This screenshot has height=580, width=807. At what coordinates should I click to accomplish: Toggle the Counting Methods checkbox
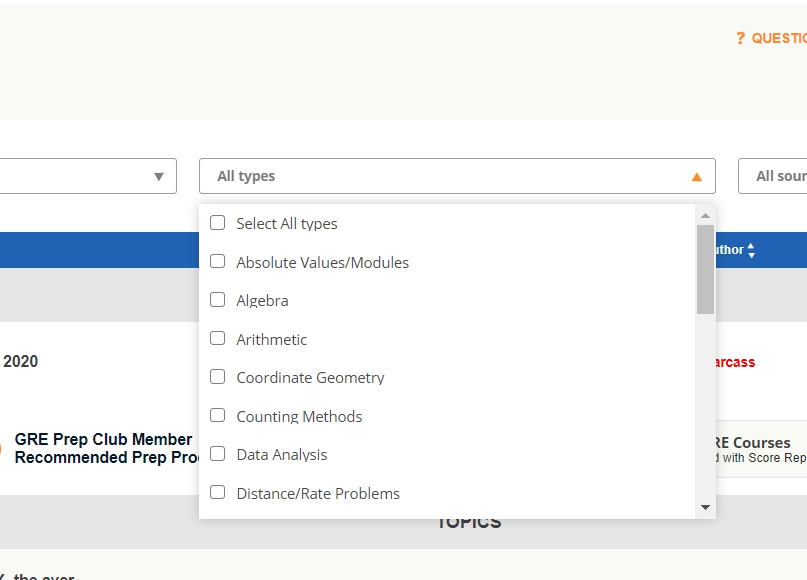(x=217, y=416)
